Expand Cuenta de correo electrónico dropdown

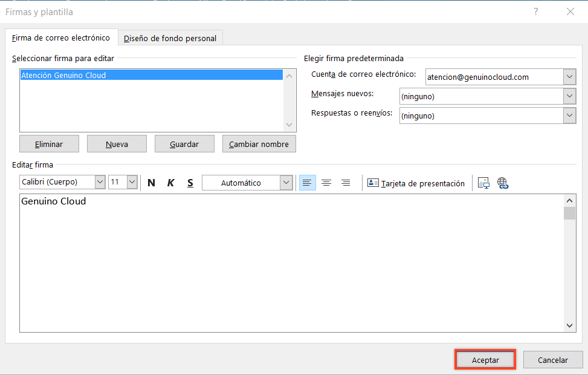(x=569, y=77)
